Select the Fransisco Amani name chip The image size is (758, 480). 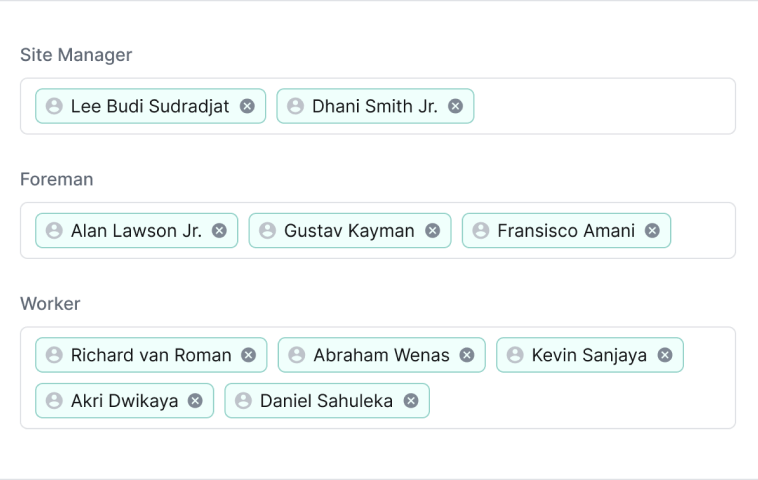(x=566, y=231)
